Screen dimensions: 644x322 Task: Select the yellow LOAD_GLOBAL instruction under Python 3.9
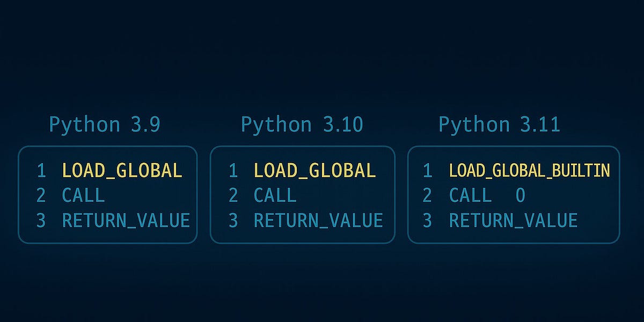(122, 170)
